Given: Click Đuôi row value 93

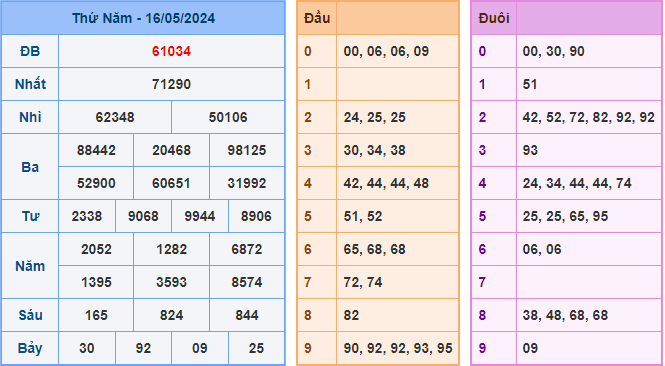Looking at the screenshot, I should point(530,151).
